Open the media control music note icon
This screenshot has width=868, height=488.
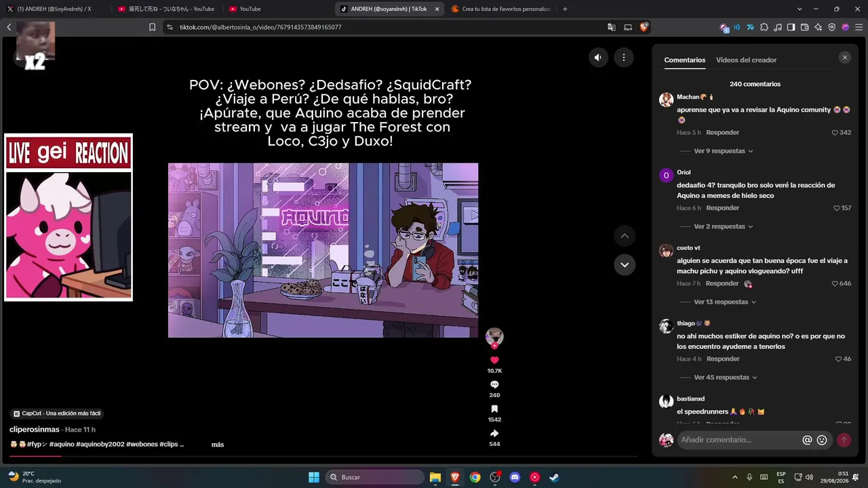pyautogui.click(x=778, y=27)
